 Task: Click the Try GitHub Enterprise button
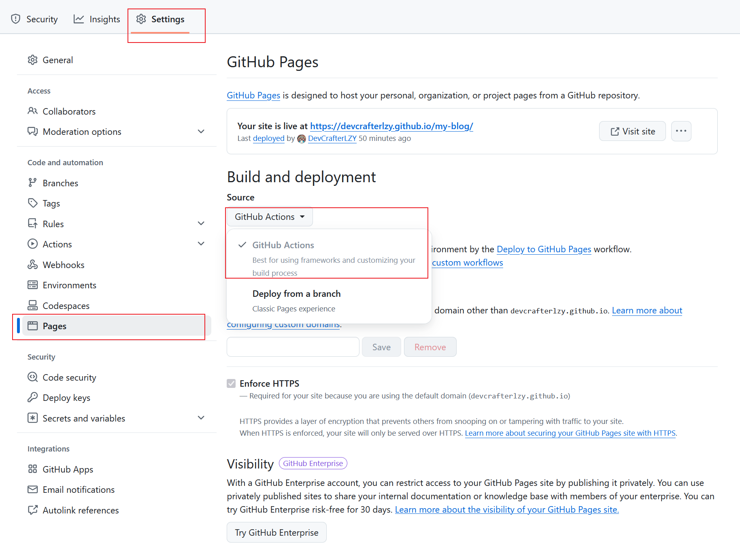(276, 532)
